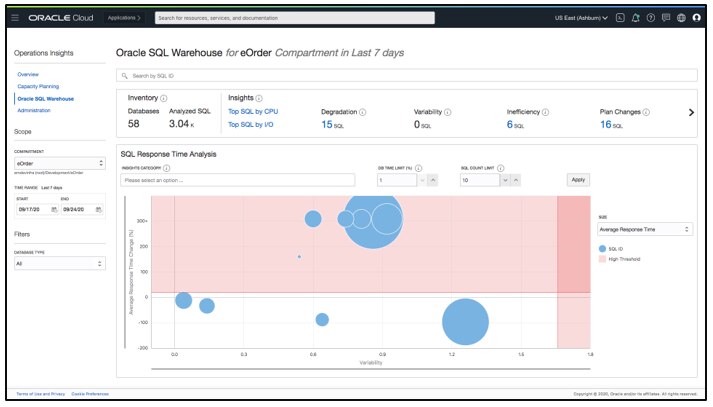Open the Cookie Preferences link
This screenshot has width=713, height=407.
coord(90,394)
